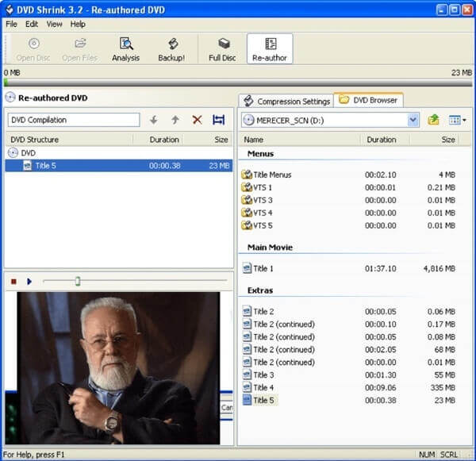
Task: Select Title 2 (continued) 68 MB row
Action: pyautogui.click(x=349, y=350)
